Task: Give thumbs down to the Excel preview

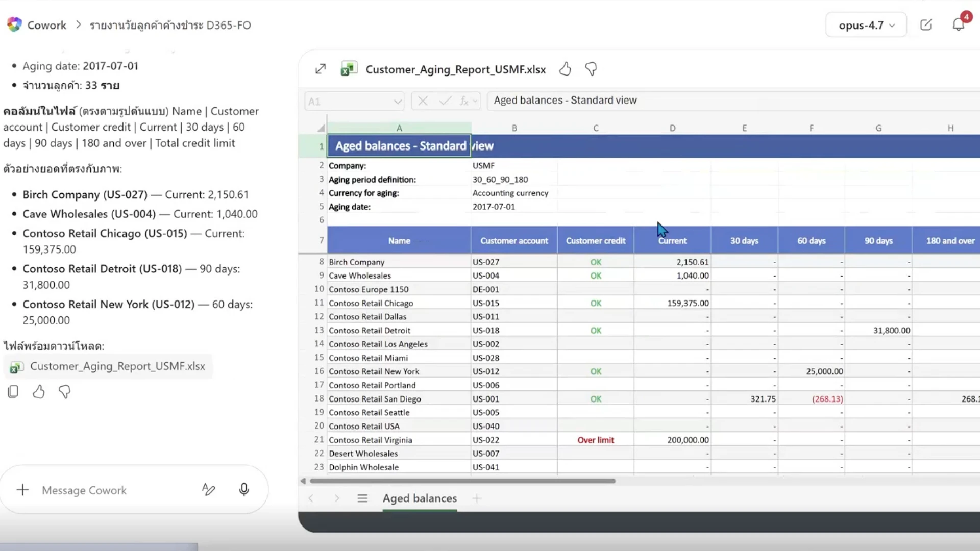Action: pyautogui.click(x=591, y=69)
